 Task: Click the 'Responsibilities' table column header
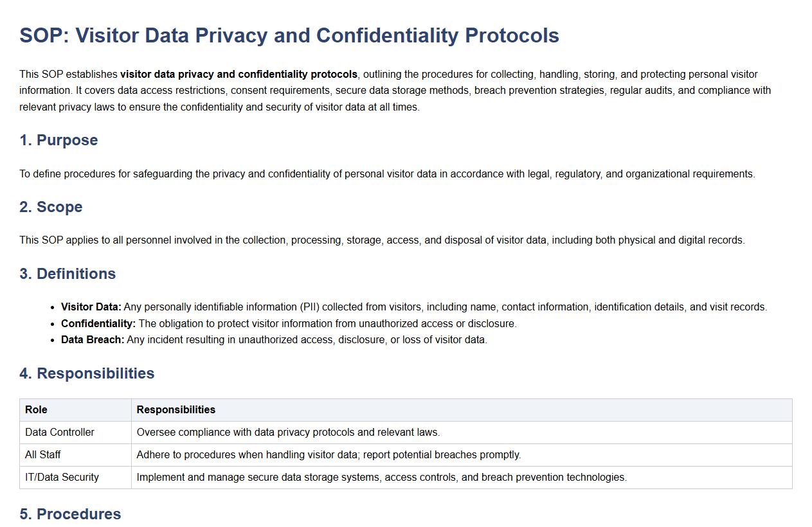176,409
